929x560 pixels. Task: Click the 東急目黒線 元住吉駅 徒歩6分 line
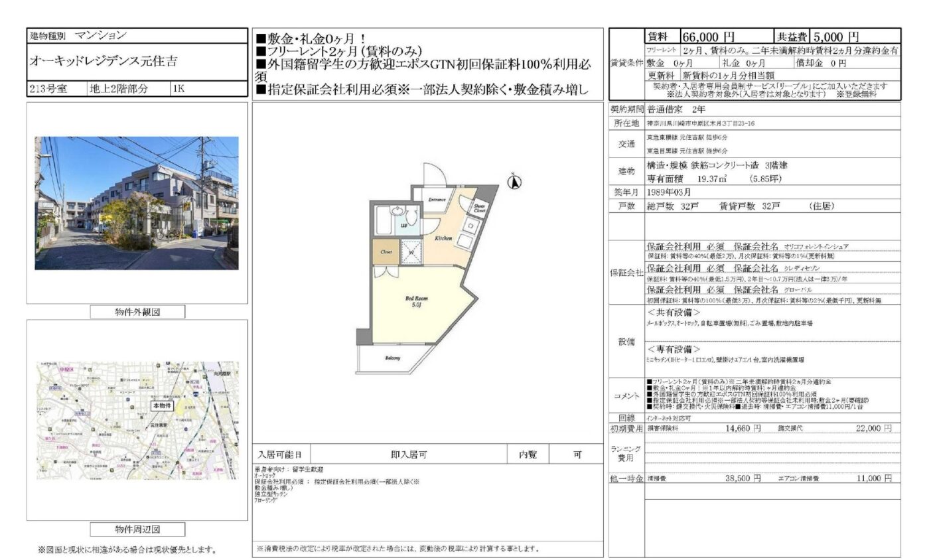pyautogui.click(x=687, y=152)
